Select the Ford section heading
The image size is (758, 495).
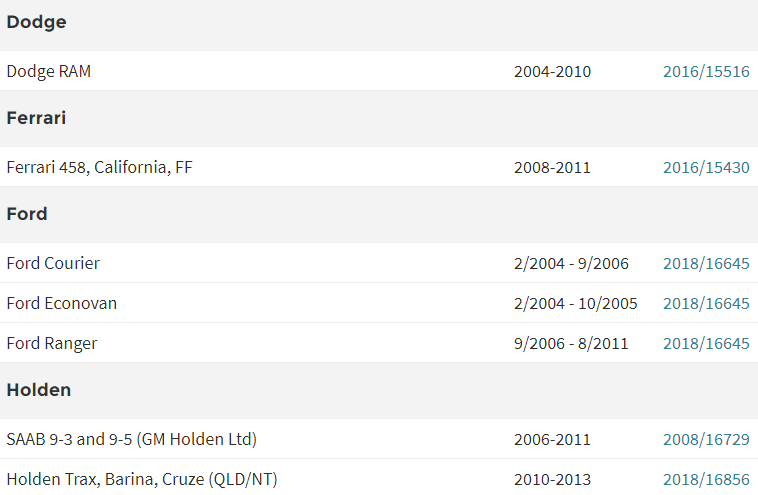click(27, 214)
